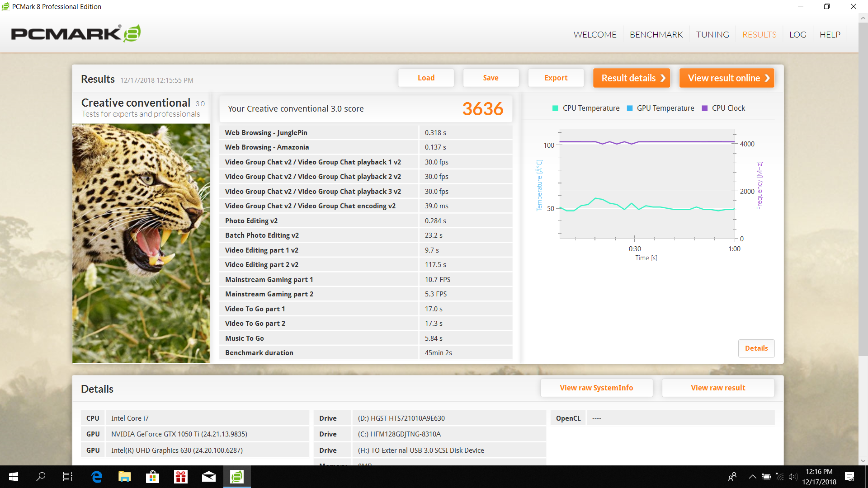Click the vertical scrollbar thumb
The image size is (868, 488).
click(863, 190)
